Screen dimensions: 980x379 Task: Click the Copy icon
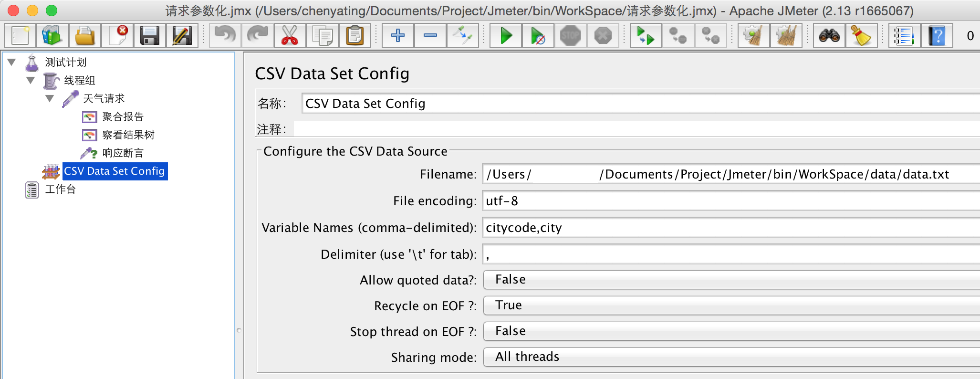323,35
